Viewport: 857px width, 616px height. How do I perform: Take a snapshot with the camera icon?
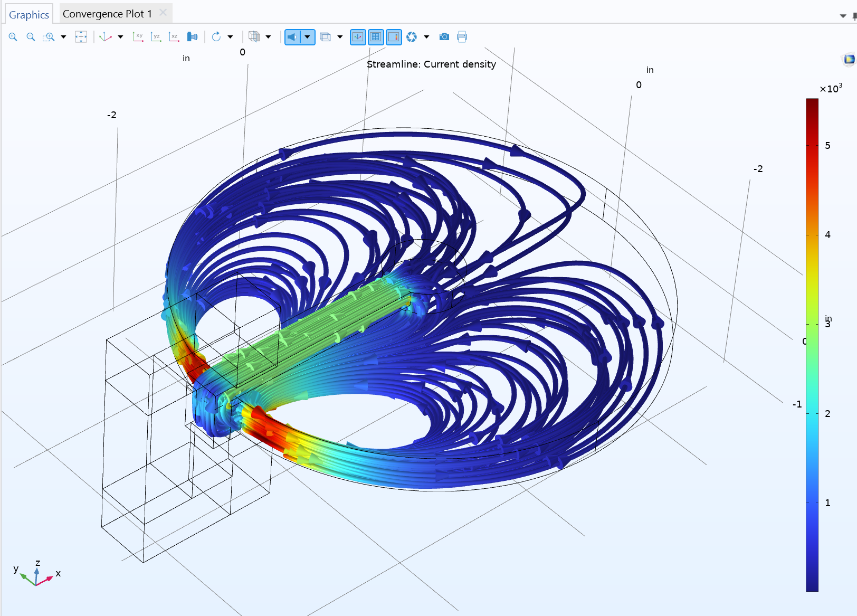pos(444,37)
